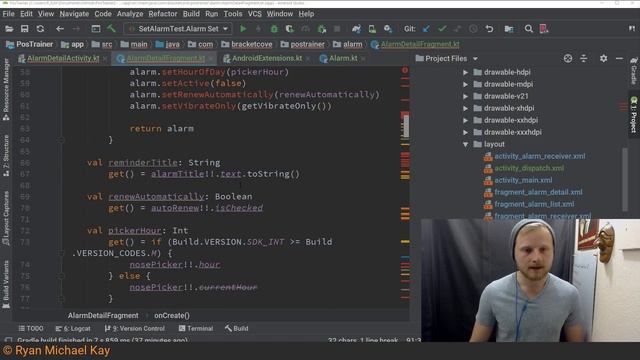Click the Synchronize refresh toolbar icon
The image size is (640, 360).
pos(40,29)
